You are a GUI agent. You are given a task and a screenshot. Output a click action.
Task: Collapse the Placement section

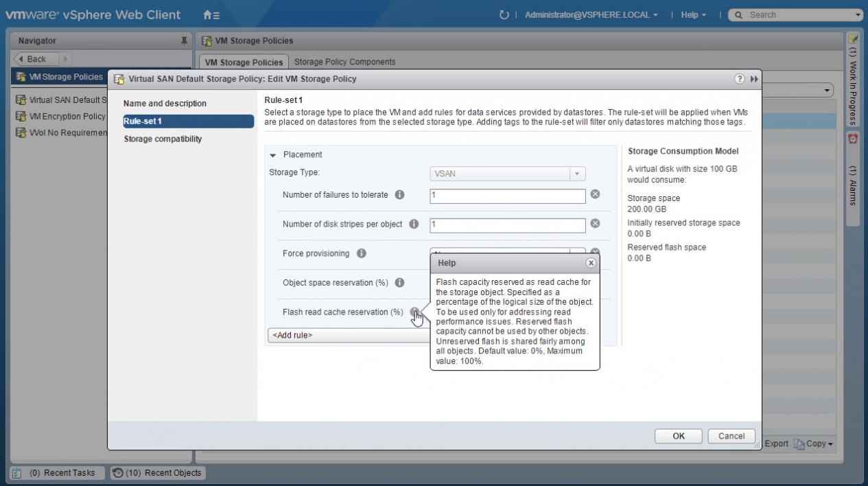pos(273,155)
